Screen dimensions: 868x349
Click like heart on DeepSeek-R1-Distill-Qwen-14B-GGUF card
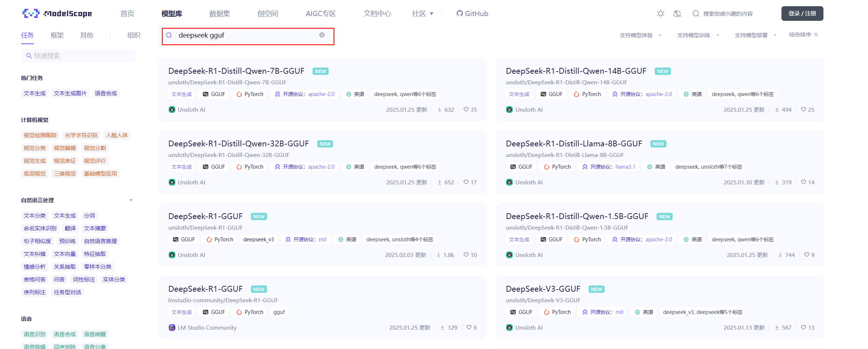[803, 110]
